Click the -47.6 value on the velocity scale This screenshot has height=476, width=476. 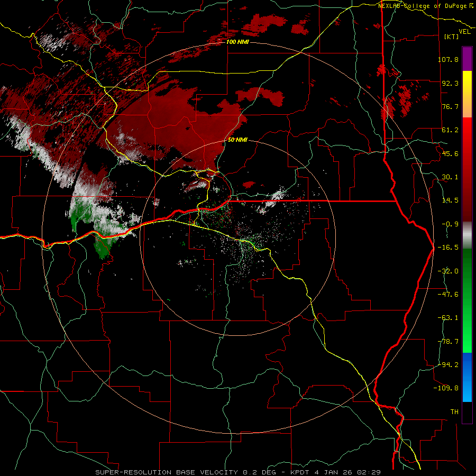tap(448, 294)
